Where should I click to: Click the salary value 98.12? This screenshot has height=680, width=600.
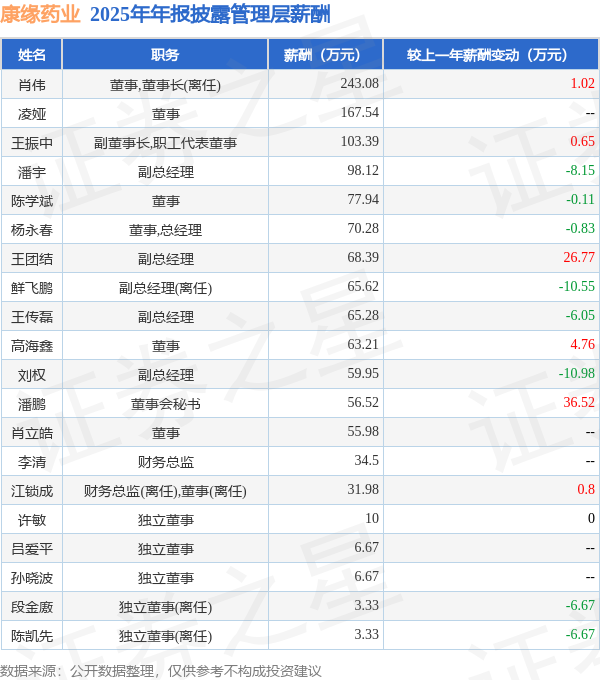pyautogui.click(x=363, y=170)
